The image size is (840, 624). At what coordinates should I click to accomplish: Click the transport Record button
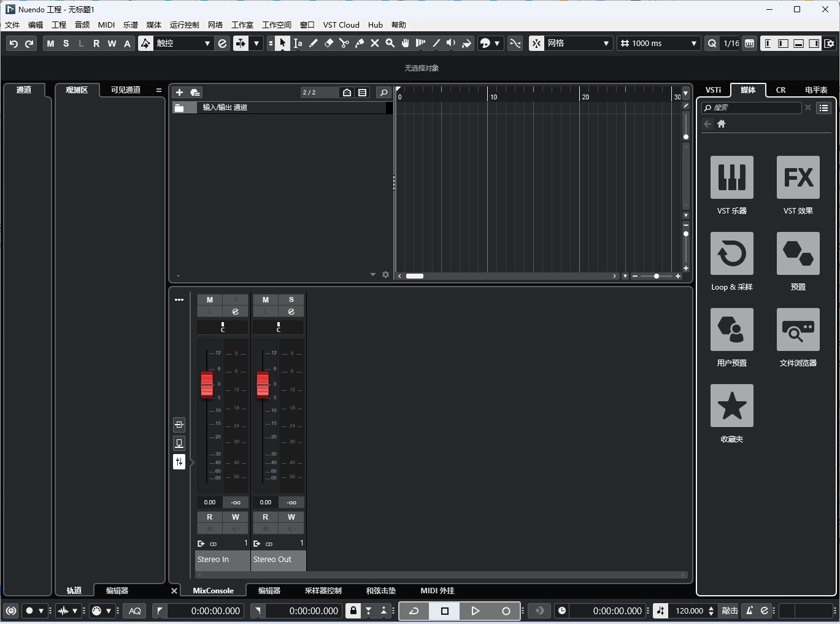tap(506, 611)
